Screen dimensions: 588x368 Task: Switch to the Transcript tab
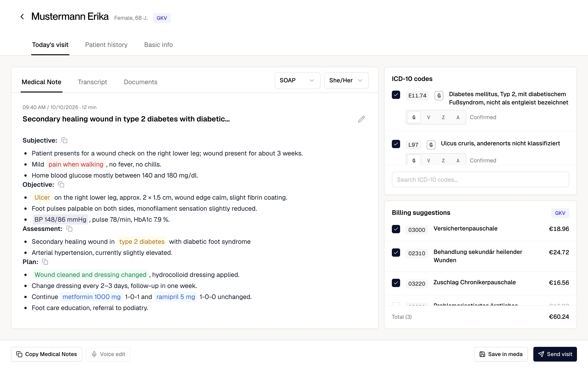click(92, 82)
